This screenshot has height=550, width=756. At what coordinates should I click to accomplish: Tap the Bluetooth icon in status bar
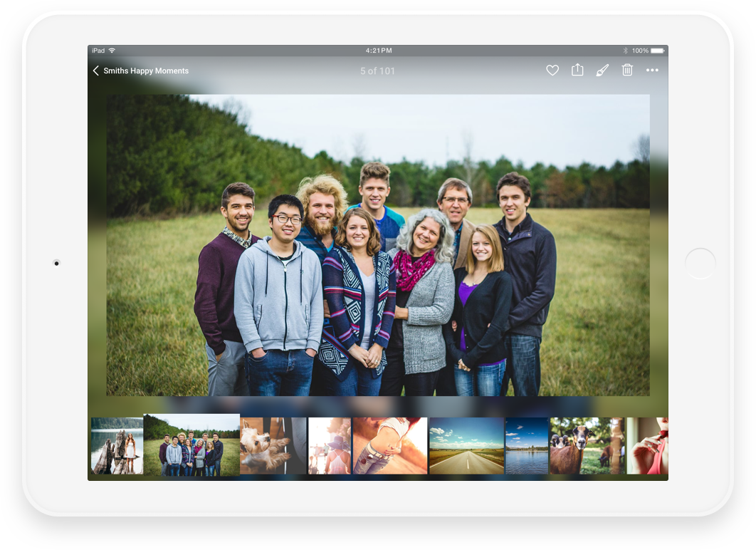[x=625, y=51]
